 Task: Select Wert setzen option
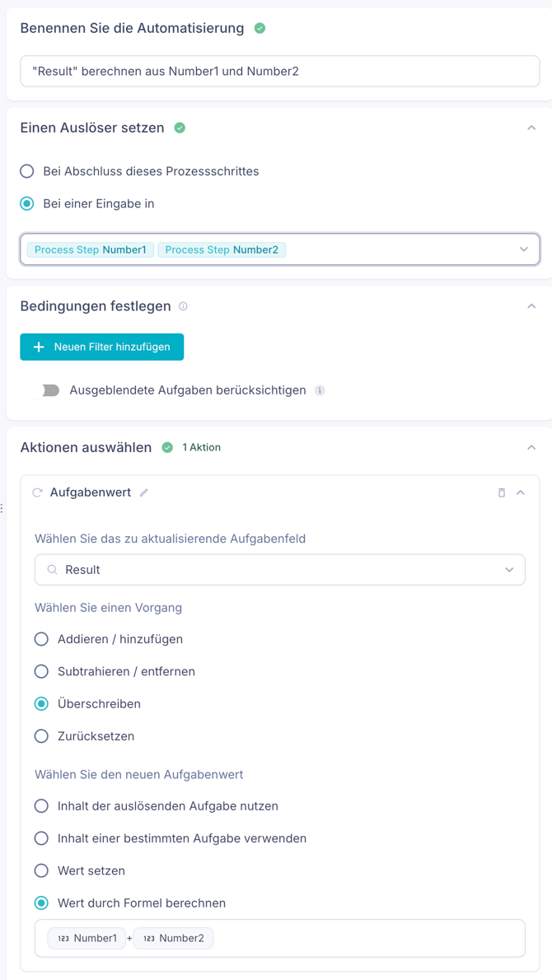tap(41, 870)
